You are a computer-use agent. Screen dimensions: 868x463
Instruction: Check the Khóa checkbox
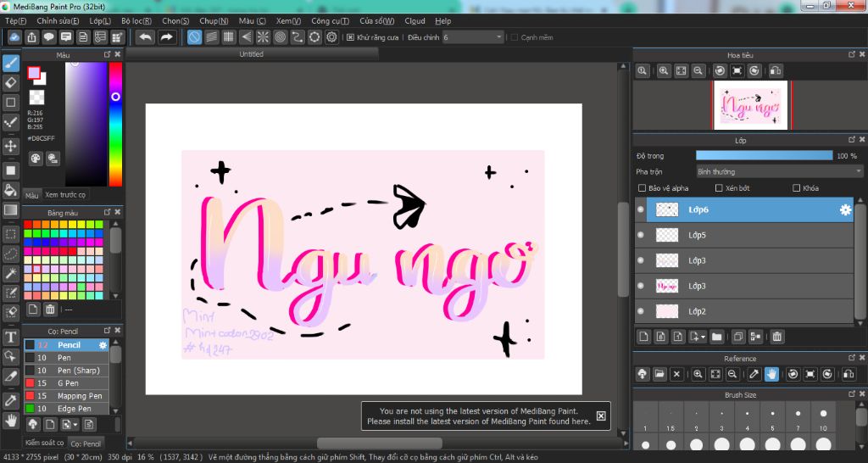point(797,188)
